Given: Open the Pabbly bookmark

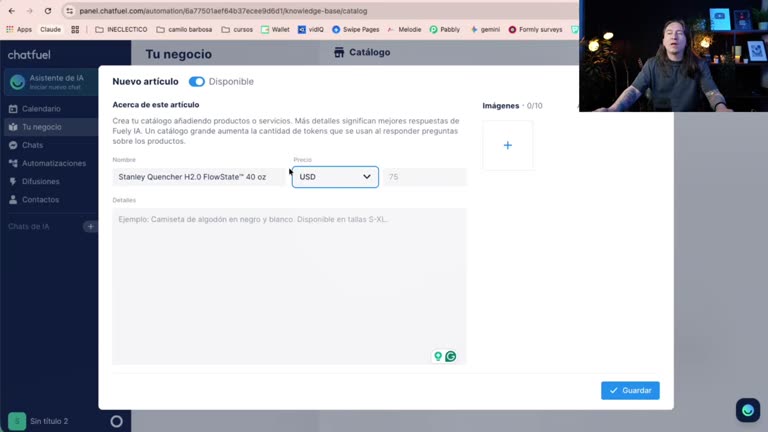Looking at the screenshot, I should pos(445,29).
